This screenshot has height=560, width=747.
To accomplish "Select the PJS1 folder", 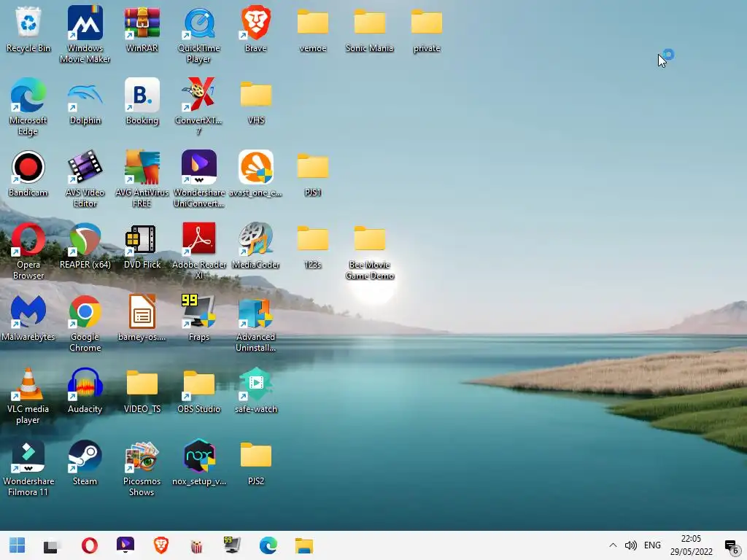I will pyautogui.click(x=312, y=174).
